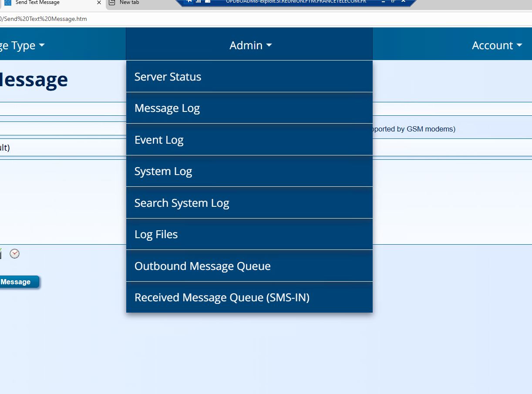Click the browser address bar
Image resolution: width=532 pixels, height=394 pixels.
174,19
